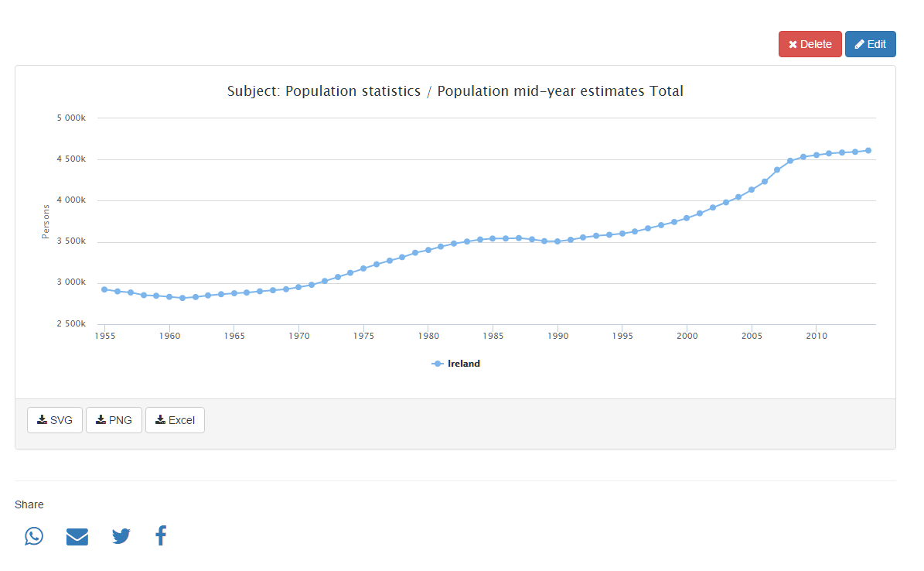Download chart as SVG
Image resolution: width=924 pixels, height=571 pixels.
pos(55,420)
